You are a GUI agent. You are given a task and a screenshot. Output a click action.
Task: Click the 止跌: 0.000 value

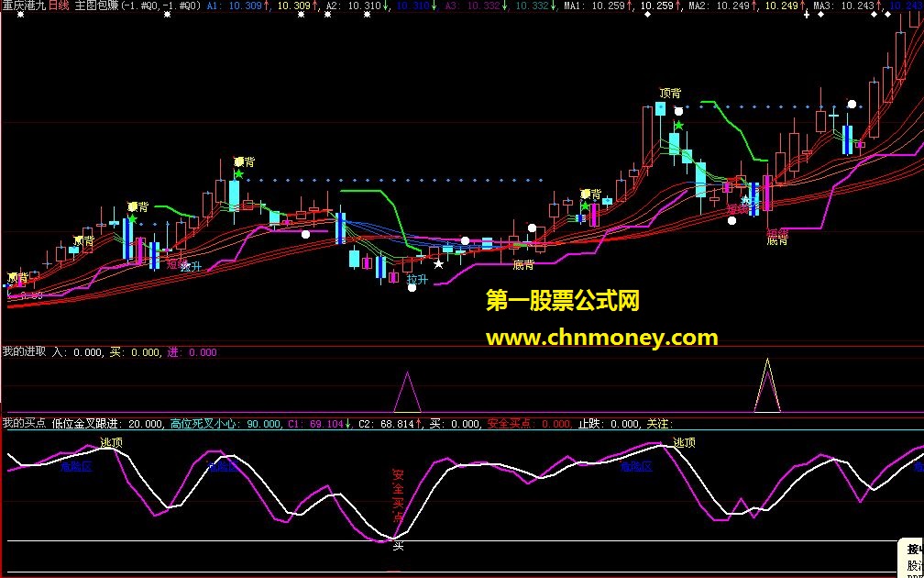608,424
